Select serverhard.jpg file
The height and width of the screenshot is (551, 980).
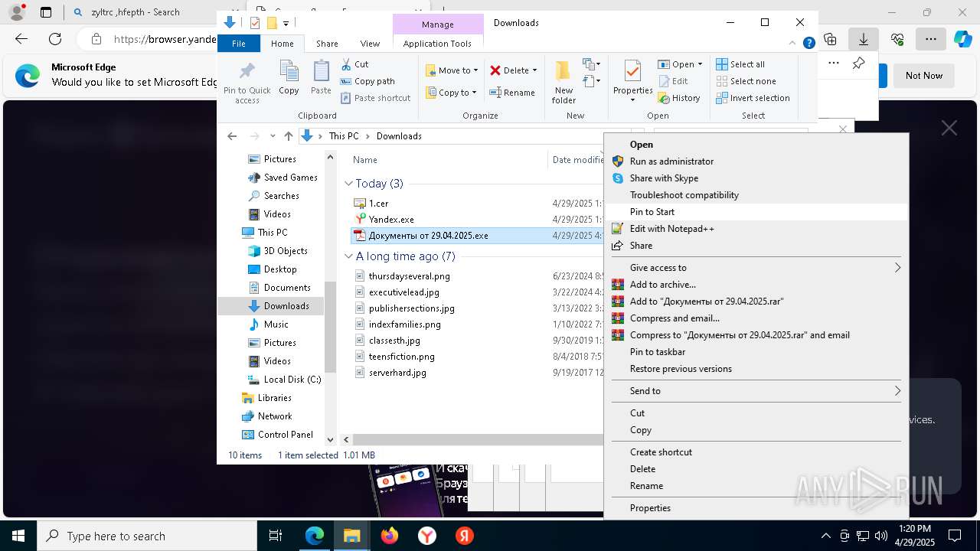(397, 373)
